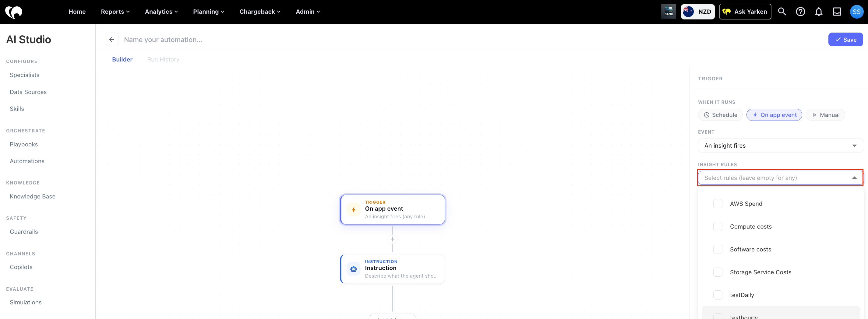The image size is (868, 319).
Task: Click the robot icon on Instruction node
Action: tap(354, 269)
